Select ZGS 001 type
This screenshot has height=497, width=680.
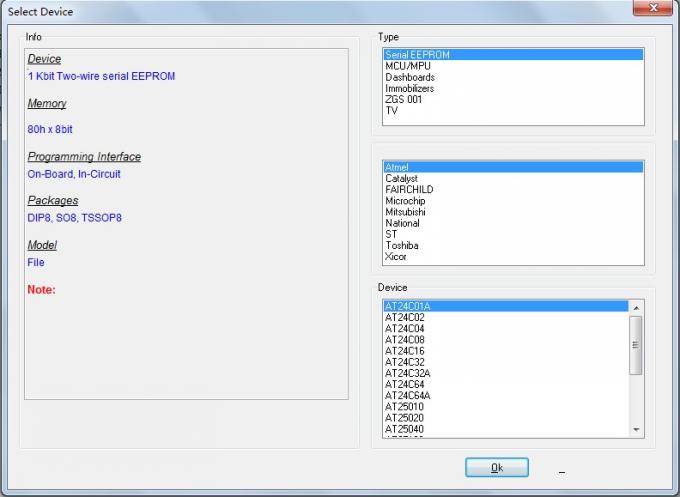pos(513,99)
